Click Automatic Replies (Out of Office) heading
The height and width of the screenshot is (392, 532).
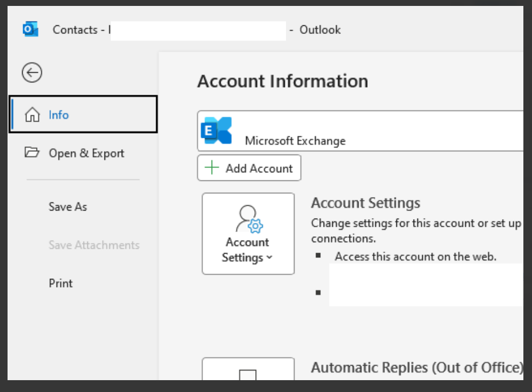pyautogui.click(x=417, y=368)
